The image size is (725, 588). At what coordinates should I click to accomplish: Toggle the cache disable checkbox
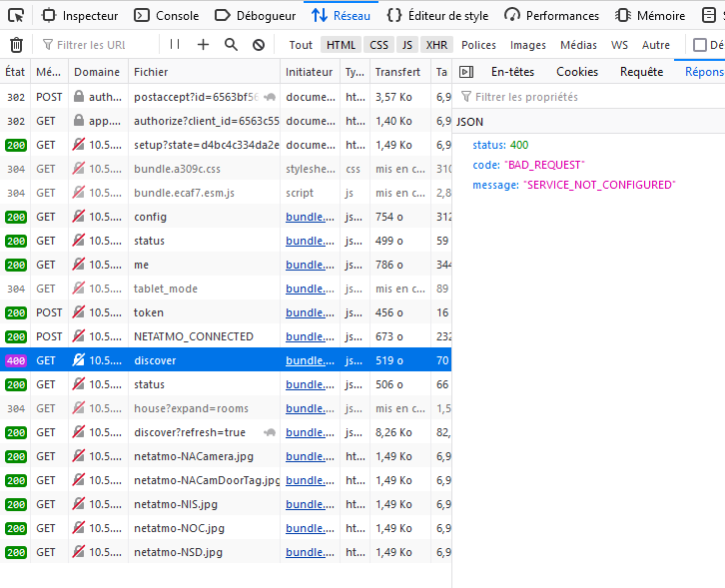700,45
